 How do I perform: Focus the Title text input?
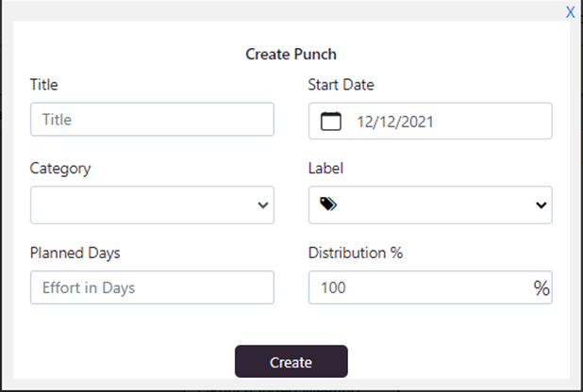[x=152, y=120]
